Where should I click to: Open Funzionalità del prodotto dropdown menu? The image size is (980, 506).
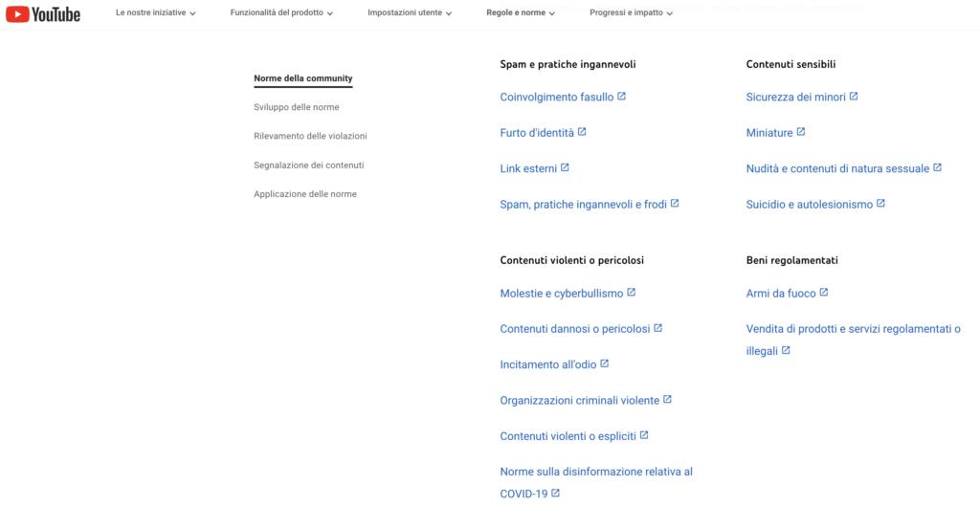click(x=281, y=13)
